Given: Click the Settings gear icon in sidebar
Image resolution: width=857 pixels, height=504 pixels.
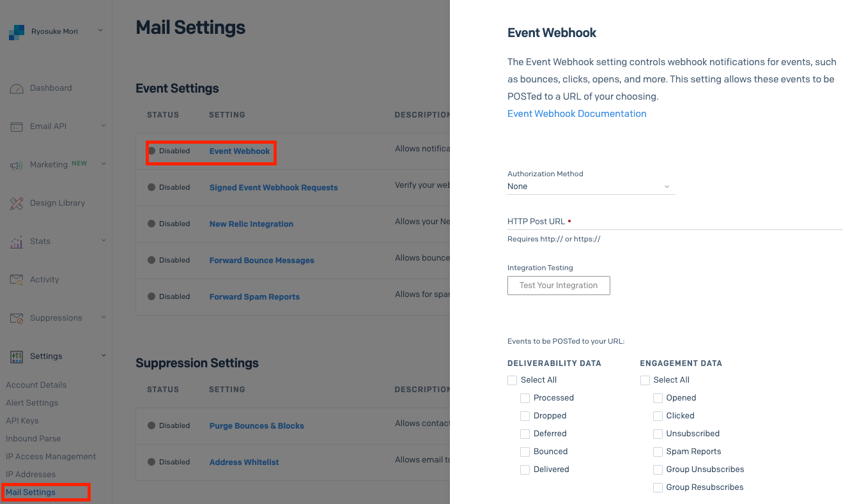Looking at the screenshot, I should (x=17, y=356).
